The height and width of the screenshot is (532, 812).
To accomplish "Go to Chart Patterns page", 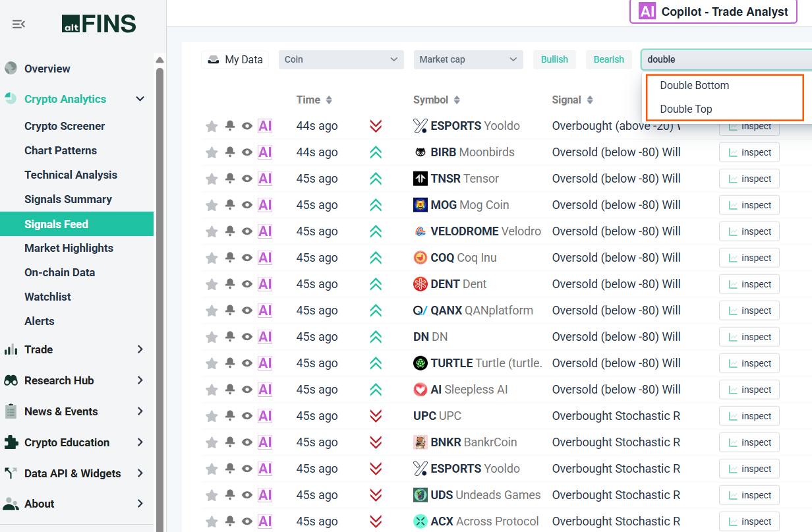I will 61,150.
